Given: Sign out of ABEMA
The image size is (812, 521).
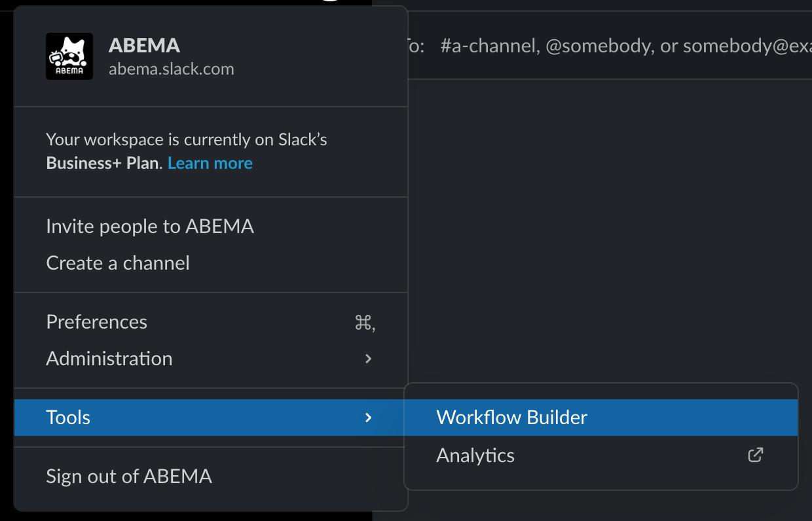Looking at the screenshot, I should pos(211,476).
